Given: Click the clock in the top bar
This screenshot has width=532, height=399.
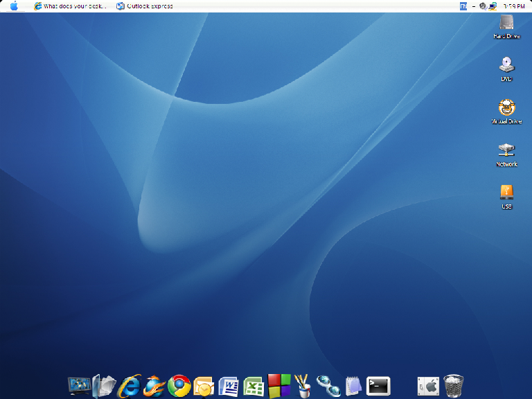Looking at the screenshot, I should point(515,6).
